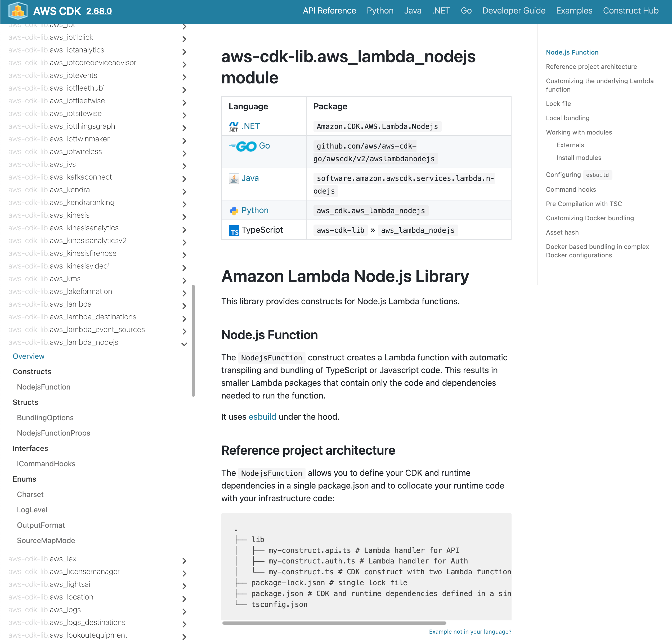Jump to Customizing Docker bundling section

(590, 218)
